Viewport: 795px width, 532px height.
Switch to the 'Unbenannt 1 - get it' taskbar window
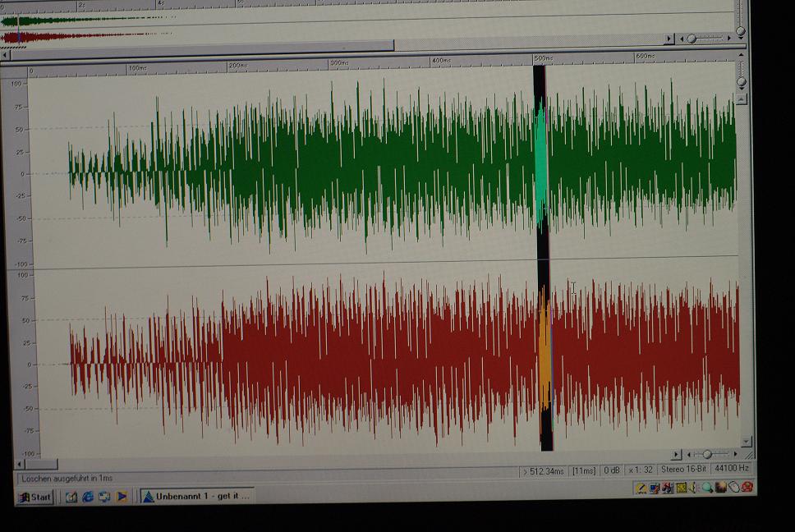(197, 496)
